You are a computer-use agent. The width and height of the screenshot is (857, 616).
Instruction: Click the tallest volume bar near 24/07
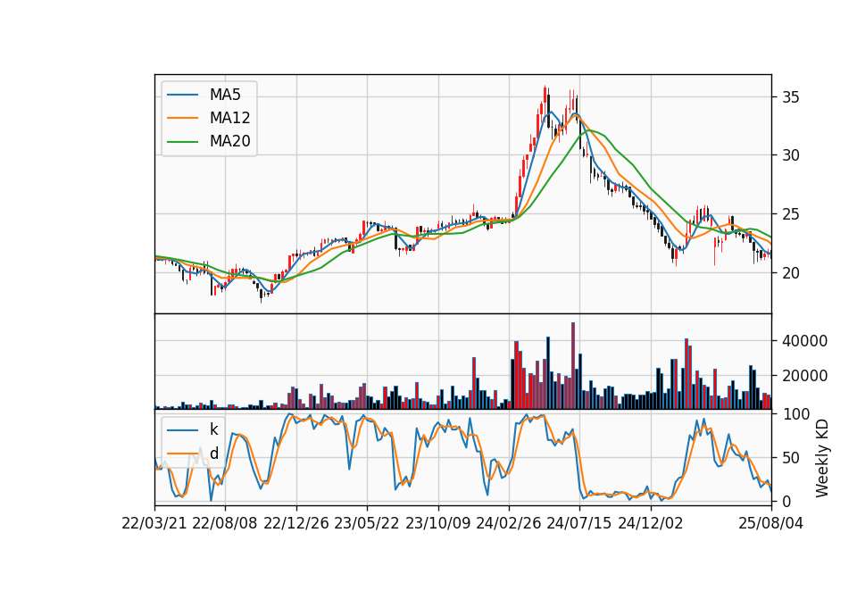(573, 366)
